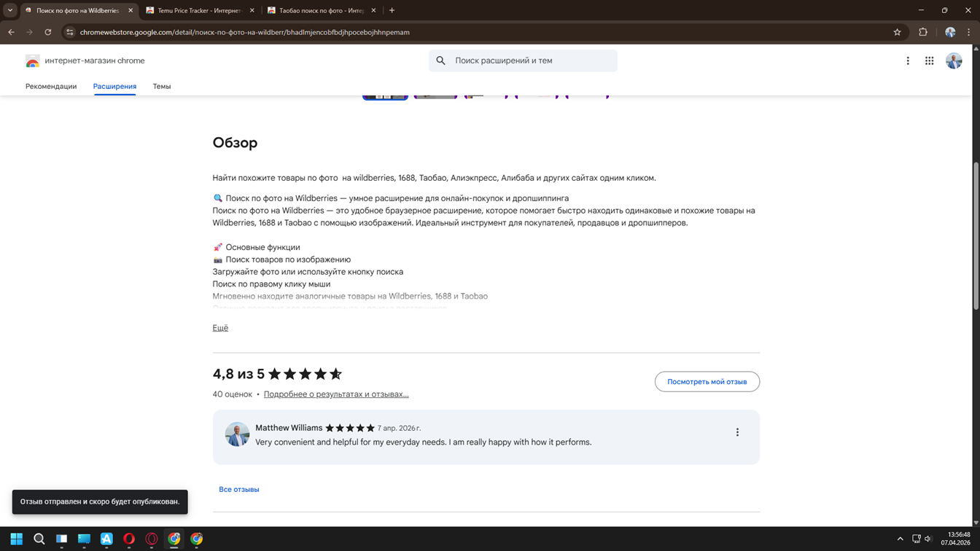View site information icon in address bar

coord(70,32)
